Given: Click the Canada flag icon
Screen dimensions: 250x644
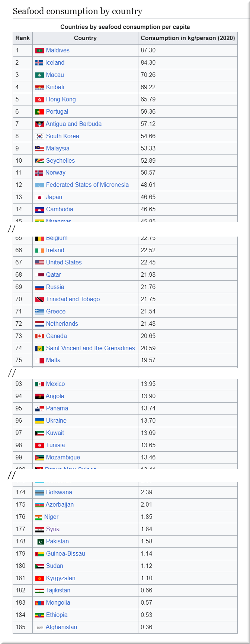Looking at the screenshot, I should pos(39,336).
